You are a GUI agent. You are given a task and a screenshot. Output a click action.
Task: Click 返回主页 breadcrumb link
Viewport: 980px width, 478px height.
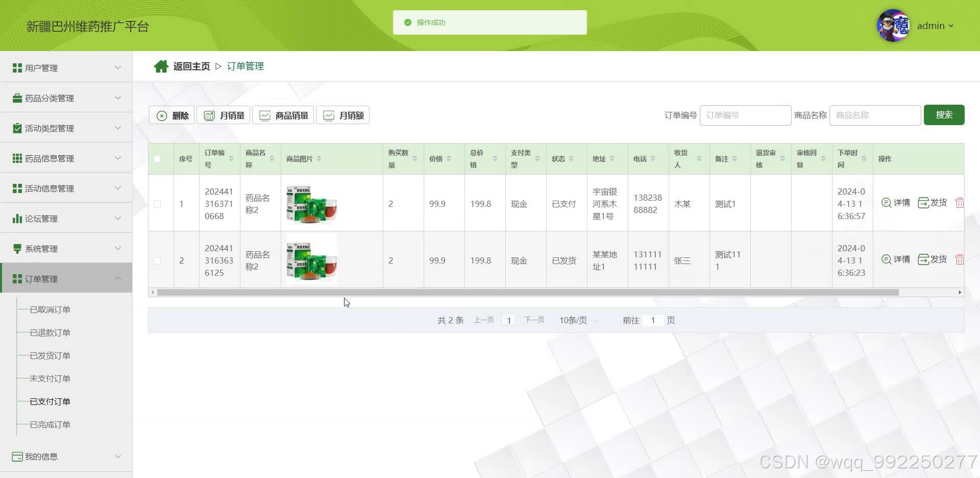pos(191,66)
